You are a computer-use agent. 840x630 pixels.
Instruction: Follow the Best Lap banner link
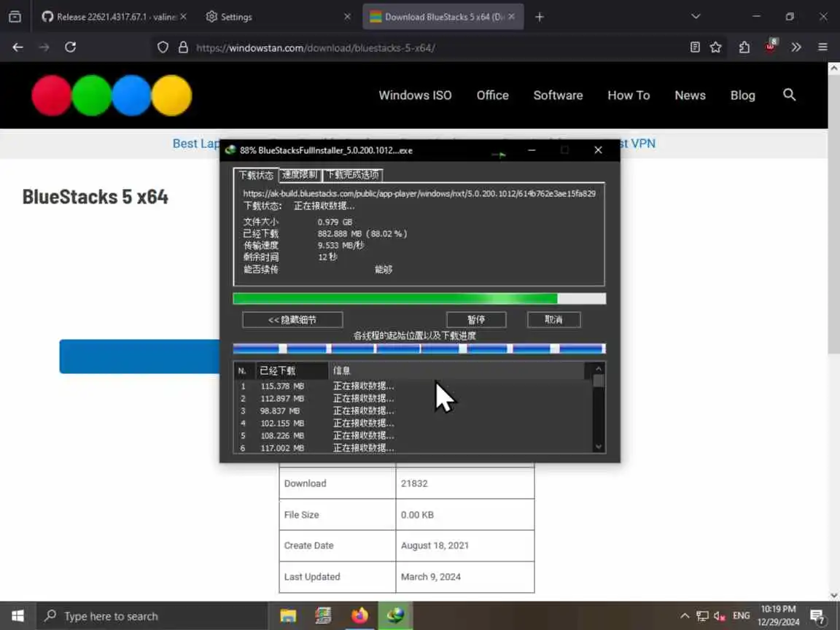(196, 144)
